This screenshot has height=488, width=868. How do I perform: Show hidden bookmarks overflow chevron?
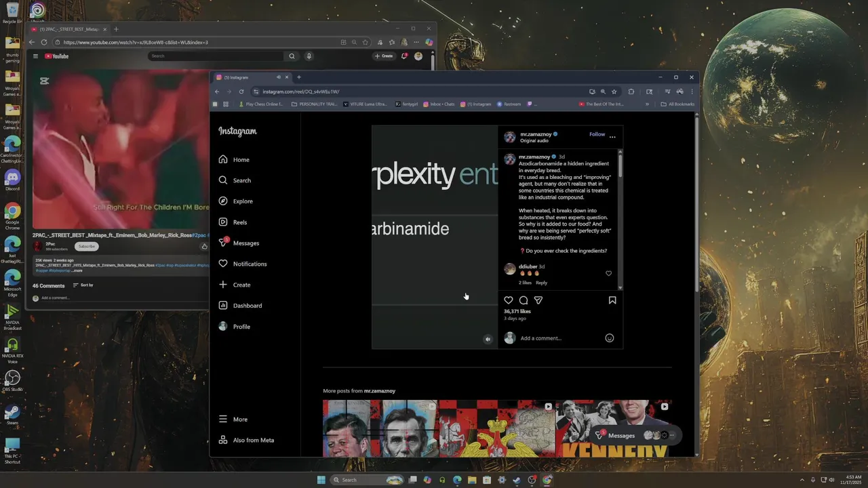pos(647,104)
